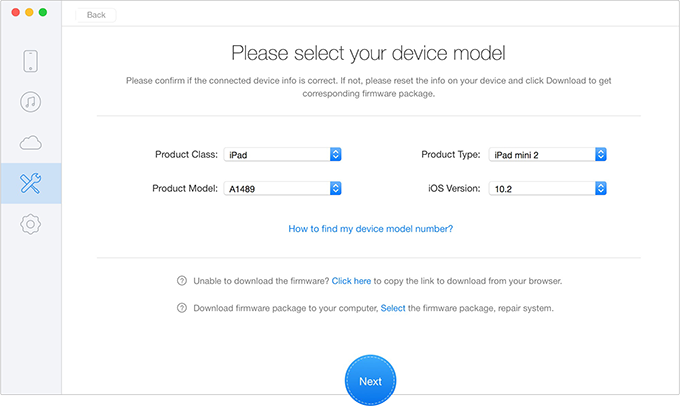The image size is (680, 413).
Task: Open the iTunes music note sidebar icon
Action: click(x=30, y=102)
